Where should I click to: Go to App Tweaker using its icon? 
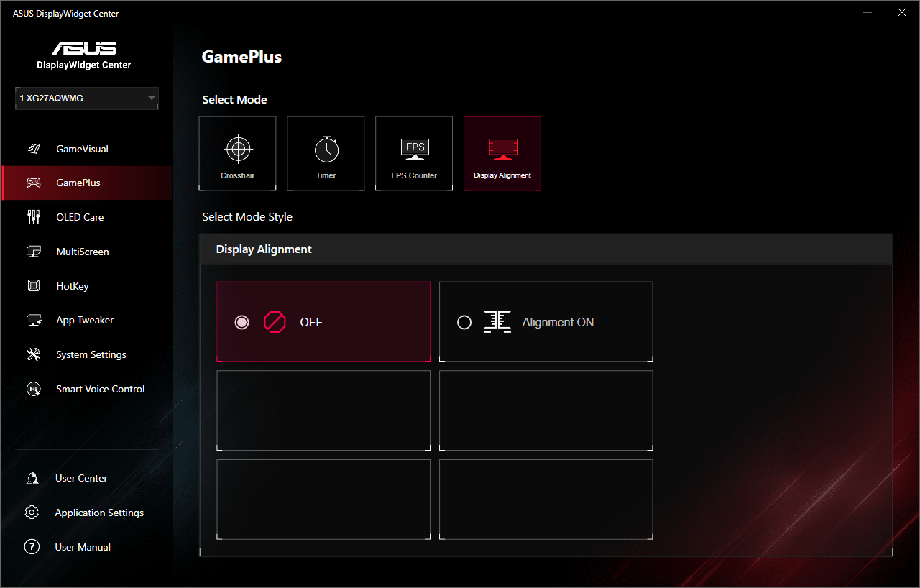[33, 321]
